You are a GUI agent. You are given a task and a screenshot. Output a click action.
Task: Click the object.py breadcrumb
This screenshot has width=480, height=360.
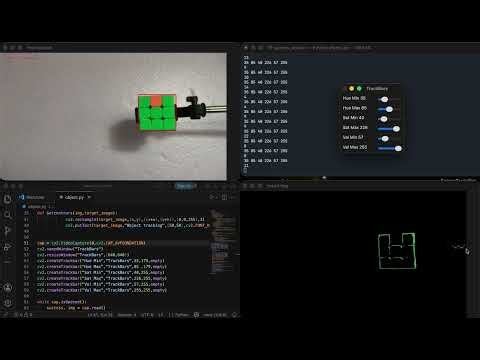[x=36, y=207]
